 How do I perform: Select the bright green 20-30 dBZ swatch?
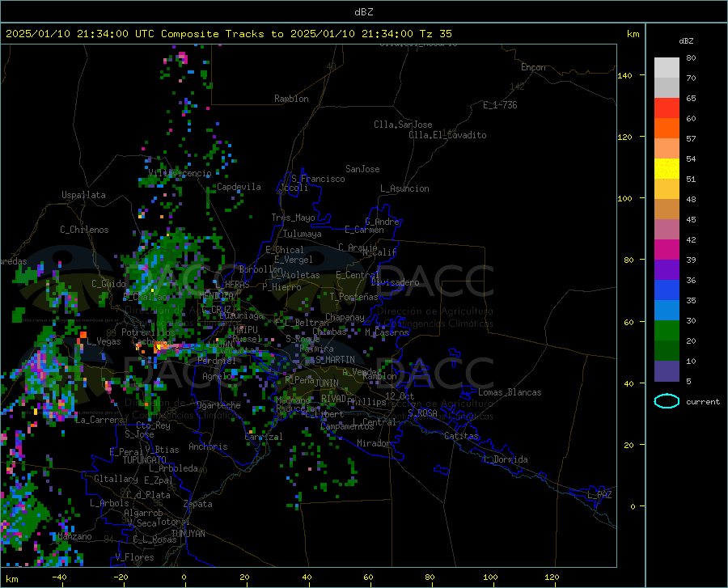pos(667,331)
